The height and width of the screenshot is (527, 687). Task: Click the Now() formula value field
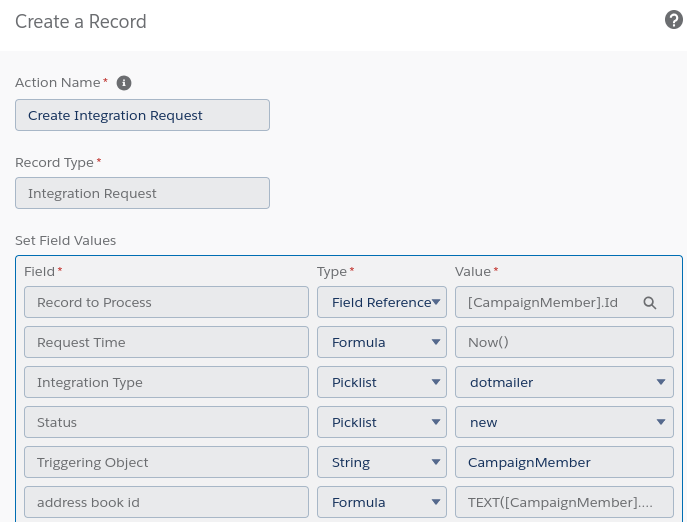click(x=564, y=343)
